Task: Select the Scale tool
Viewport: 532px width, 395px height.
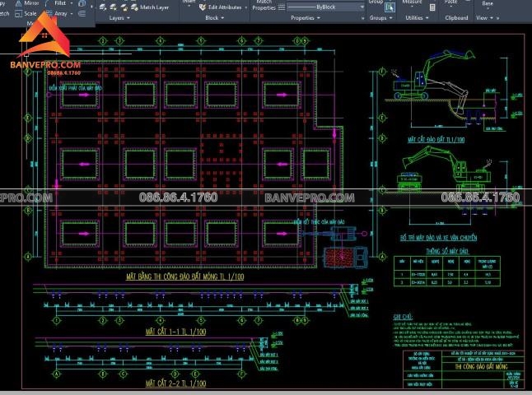Action: pos(26,13)
